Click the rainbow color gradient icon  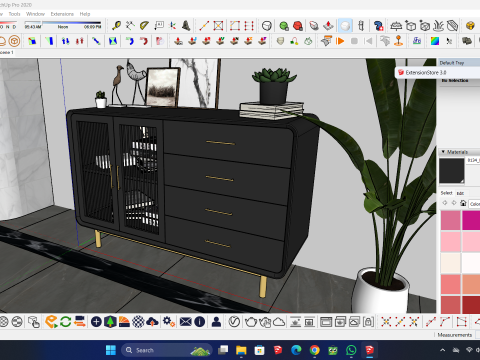(x=435, y=41)
